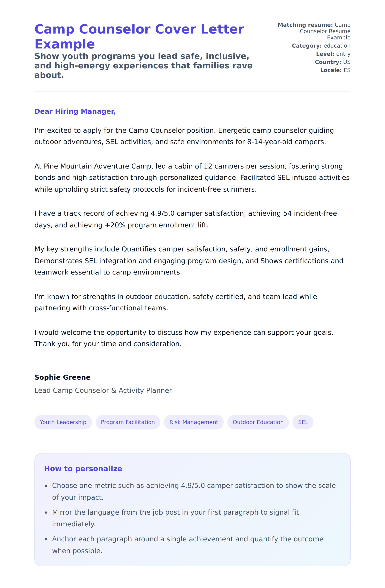This screenshot has width=385, height=588.
Task: Click the Risk Management skill tag
Action: [194, 422]
